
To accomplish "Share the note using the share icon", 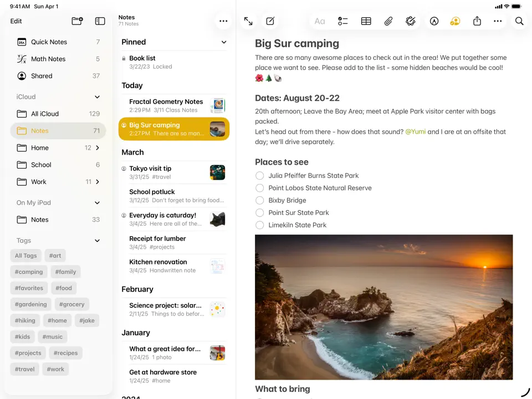I will point(477,21).
